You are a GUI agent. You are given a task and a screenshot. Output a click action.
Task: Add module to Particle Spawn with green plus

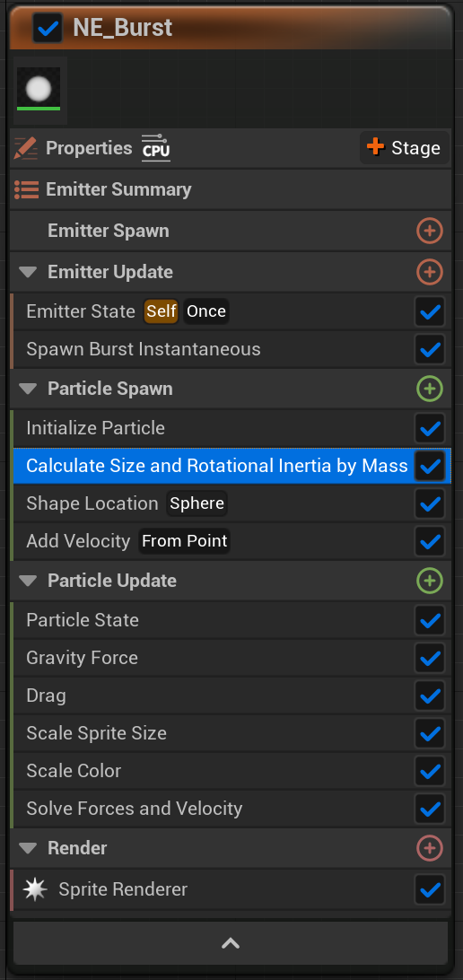pyautogui.click(x=429, y=389)
